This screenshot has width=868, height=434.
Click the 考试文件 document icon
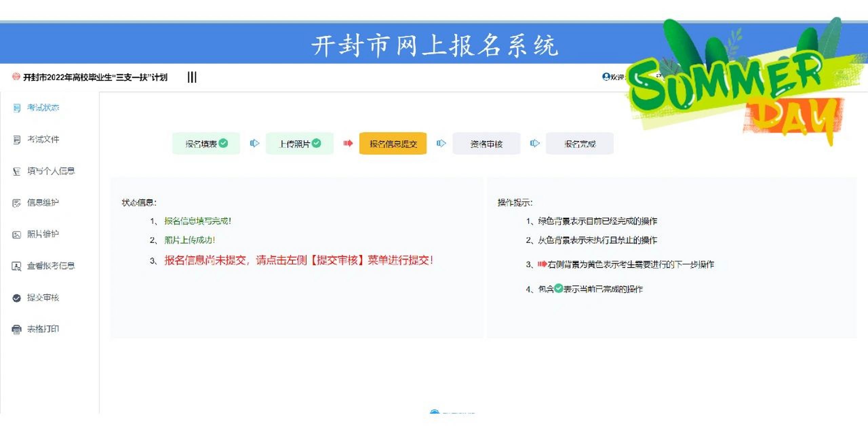pyautogui.click(x=16, y=140)
